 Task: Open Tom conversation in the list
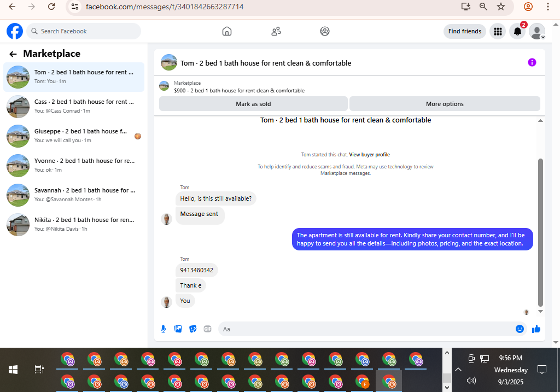click(x=74, y=77)
